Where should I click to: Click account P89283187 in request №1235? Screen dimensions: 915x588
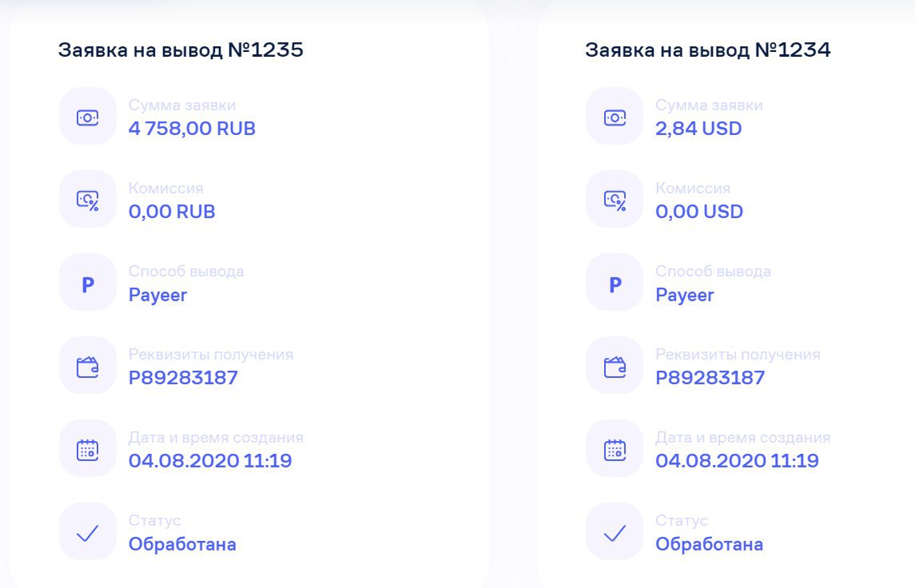[x=183, y=377]
